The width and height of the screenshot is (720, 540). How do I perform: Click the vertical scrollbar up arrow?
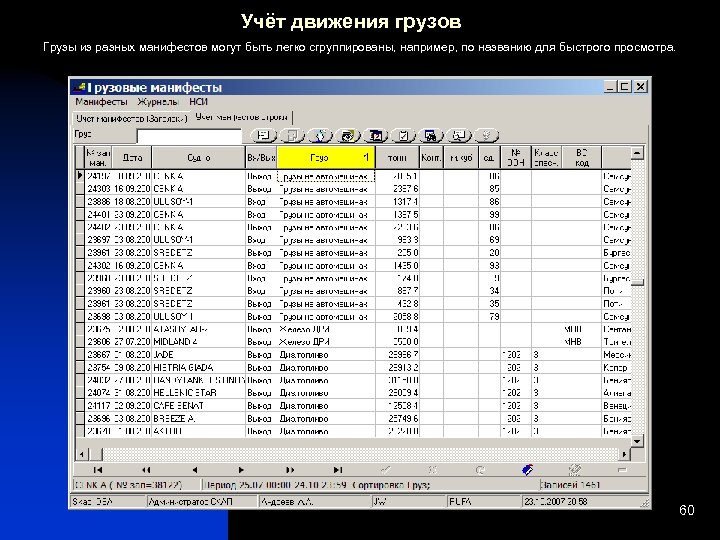[637, 153]
